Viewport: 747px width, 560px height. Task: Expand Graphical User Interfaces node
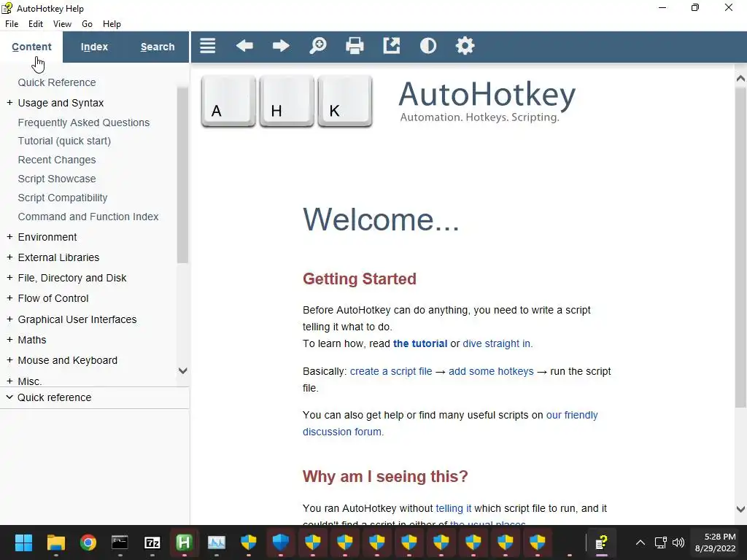click(x=9, y=319)
